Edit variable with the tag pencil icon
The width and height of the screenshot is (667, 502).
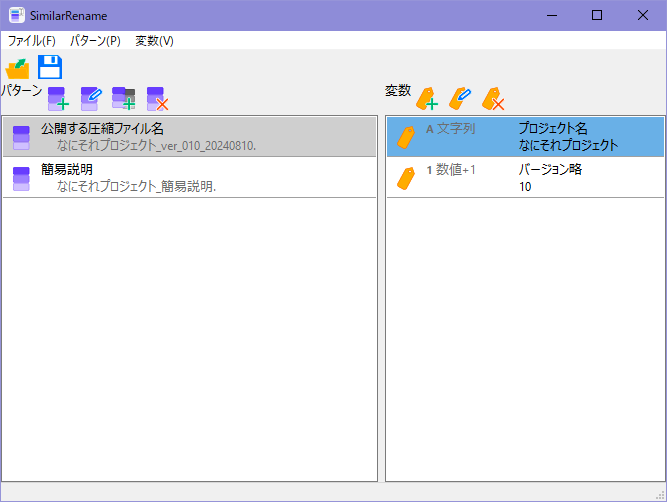click(460, 99)
